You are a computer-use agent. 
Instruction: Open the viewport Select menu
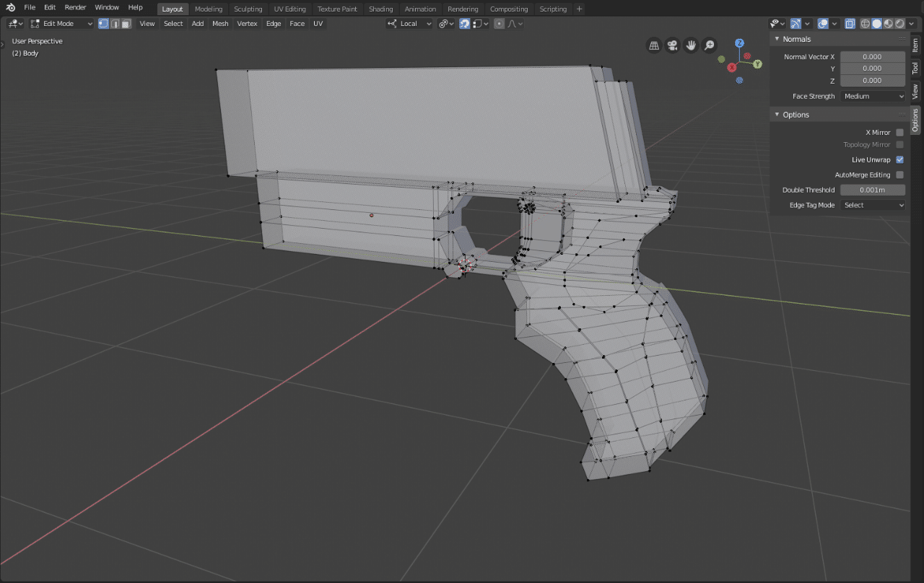pyautogui.click(x=173, y=24)
